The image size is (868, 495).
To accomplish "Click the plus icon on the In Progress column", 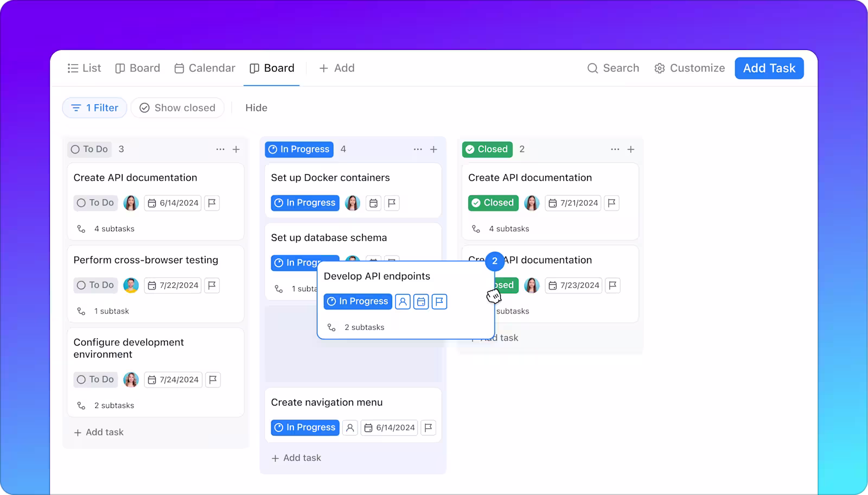I will click(433, 149).
